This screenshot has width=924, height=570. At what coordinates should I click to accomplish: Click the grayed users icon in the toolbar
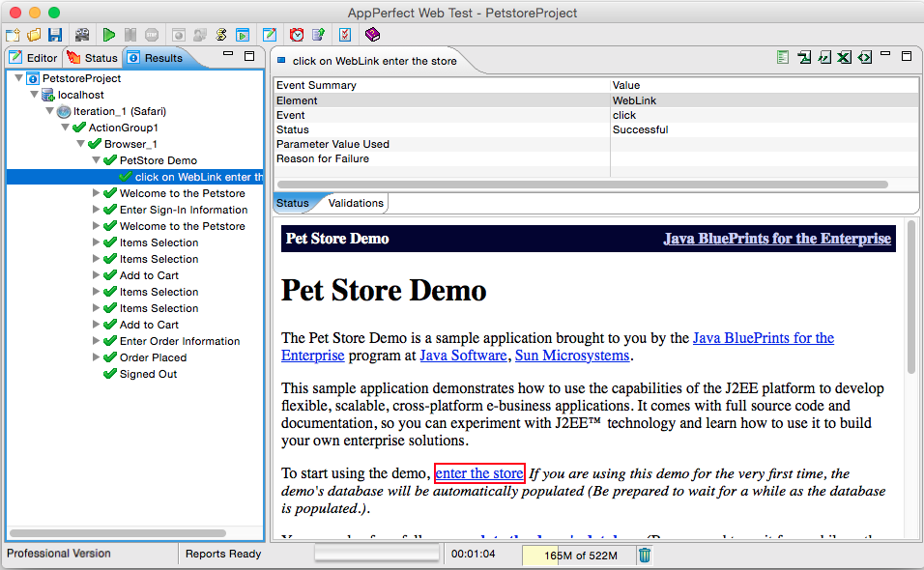(200, 35)
